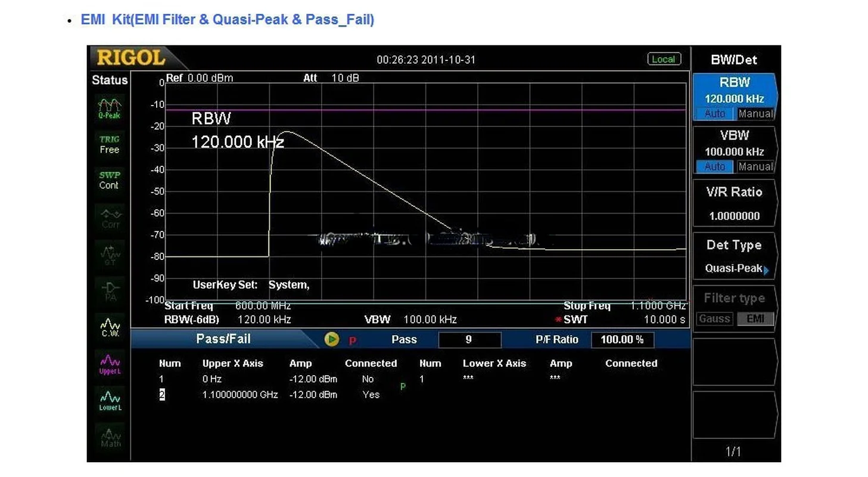868x477 pixels.
Task: Select the Corr correction icon
Action: click(110, 218)
